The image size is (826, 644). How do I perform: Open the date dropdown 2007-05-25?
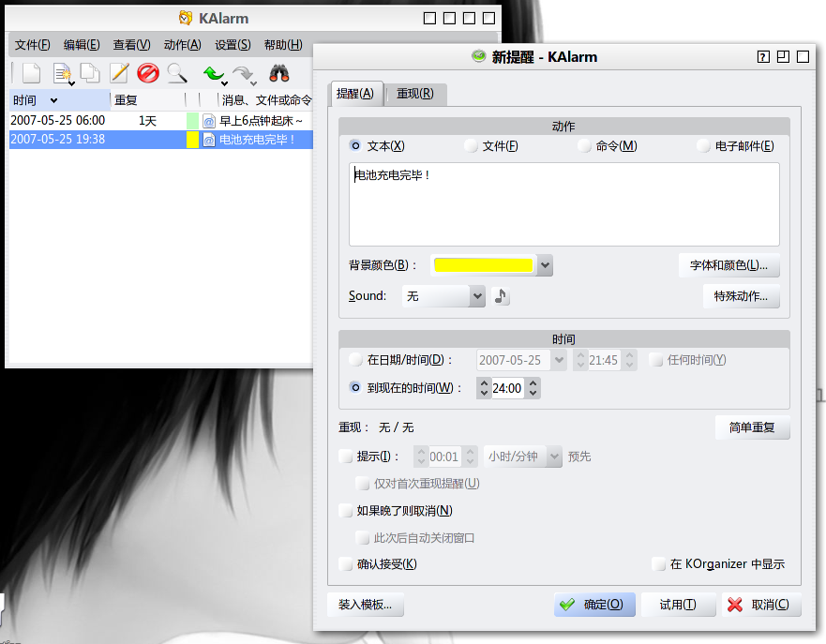559,360
